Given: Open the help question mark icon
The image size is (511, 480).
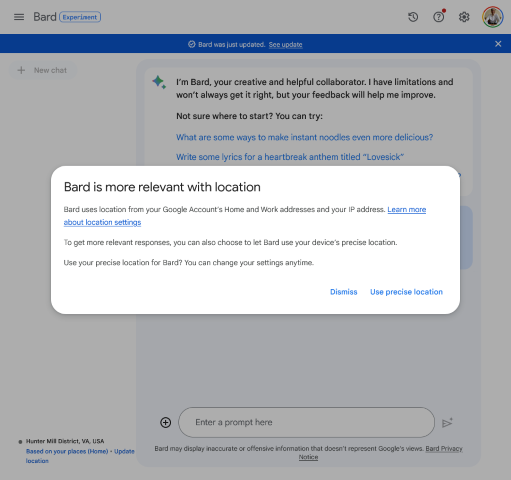Looking at the screenshot, I should click(x=439, y=17).
